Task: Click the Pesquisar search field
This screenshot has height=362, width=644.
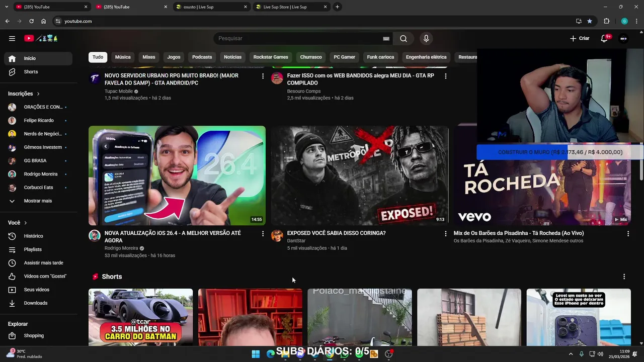Action: (299, 38)
